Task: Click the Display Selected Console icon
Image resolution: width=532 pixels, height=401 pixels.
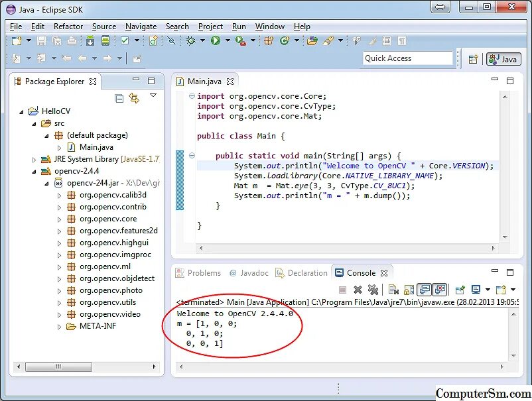Action: coord(476,290)
